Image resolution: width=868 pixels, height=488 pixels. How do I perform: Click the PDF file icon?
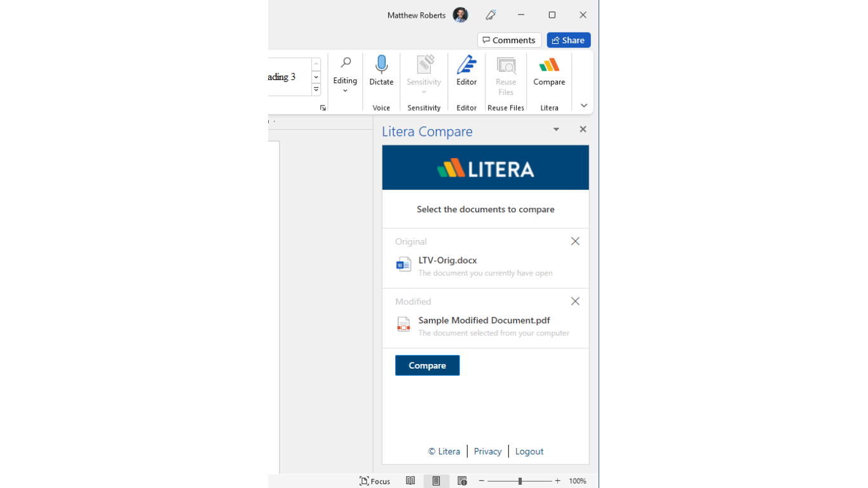[x=403, y=325]
